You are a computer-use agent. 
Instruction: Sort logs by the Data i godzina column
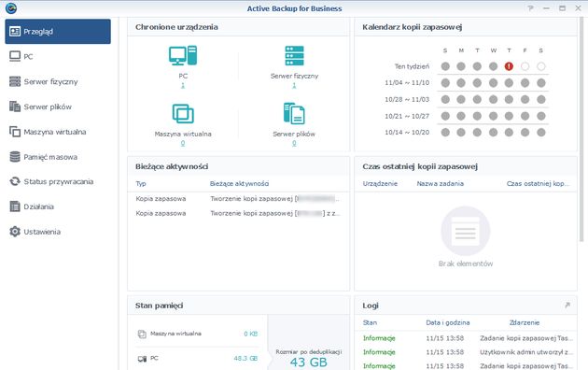448,322
